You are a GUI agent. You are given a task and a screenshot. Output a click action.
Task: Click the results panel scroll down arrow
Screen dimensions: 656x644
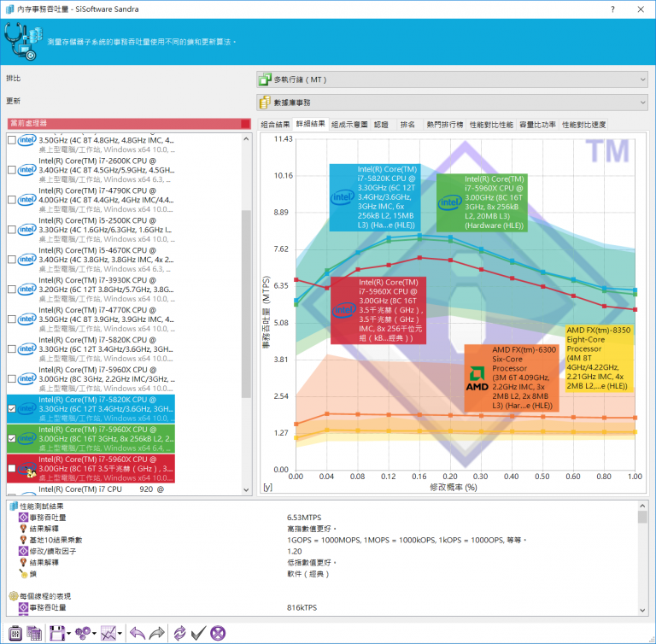642,610
